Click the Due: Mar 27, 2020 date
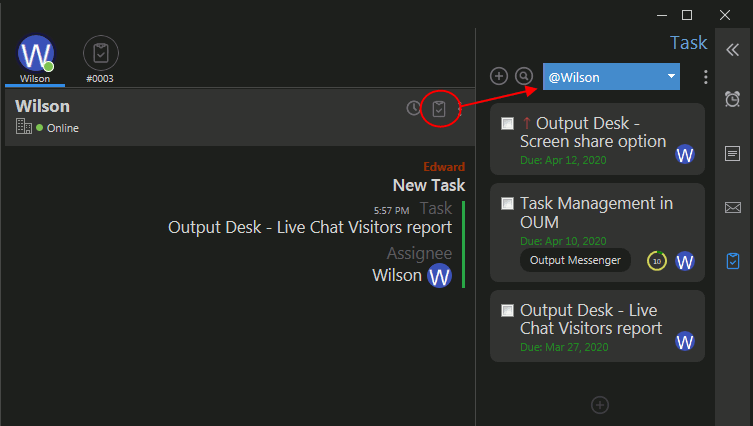753x426 pixels. [564, 347]
